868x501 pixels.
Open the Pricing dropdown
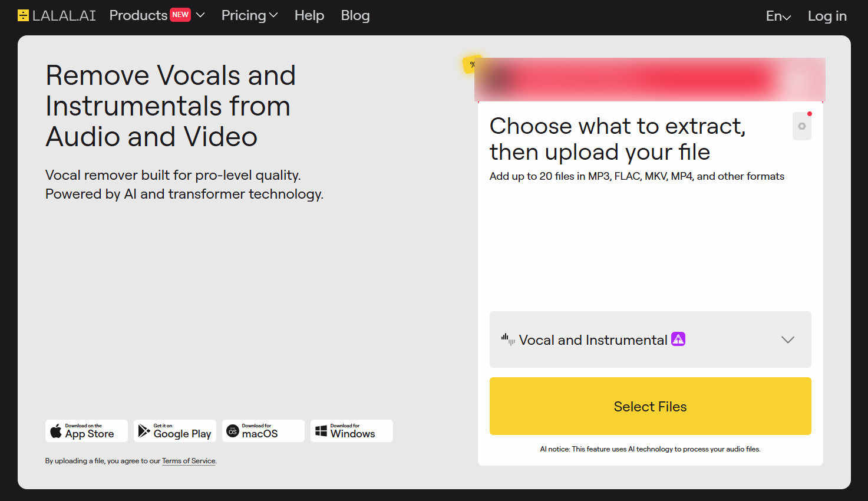click(x=249, y=15)
